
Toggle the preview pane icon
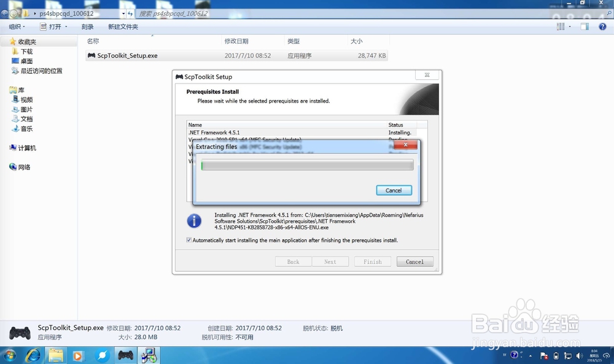point(585,26)
